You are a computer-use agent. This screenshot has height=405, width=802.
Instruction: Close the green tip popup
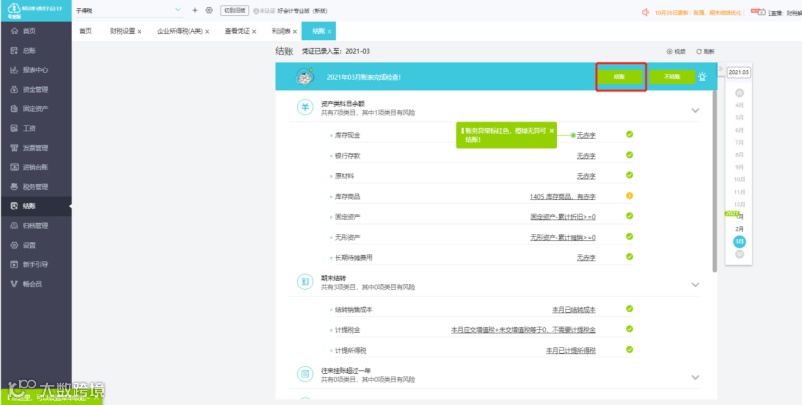pos(551,131)
